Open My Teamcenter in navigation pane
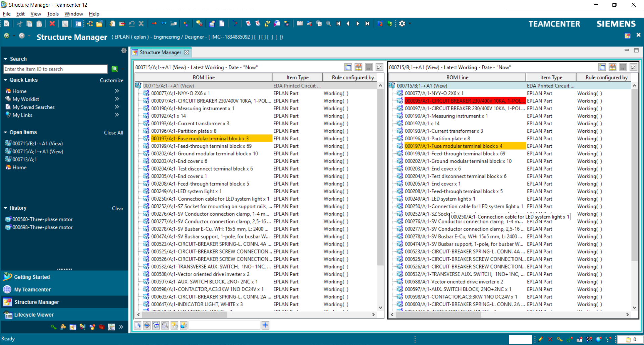The image size is (644, 345). pos(32,289)
